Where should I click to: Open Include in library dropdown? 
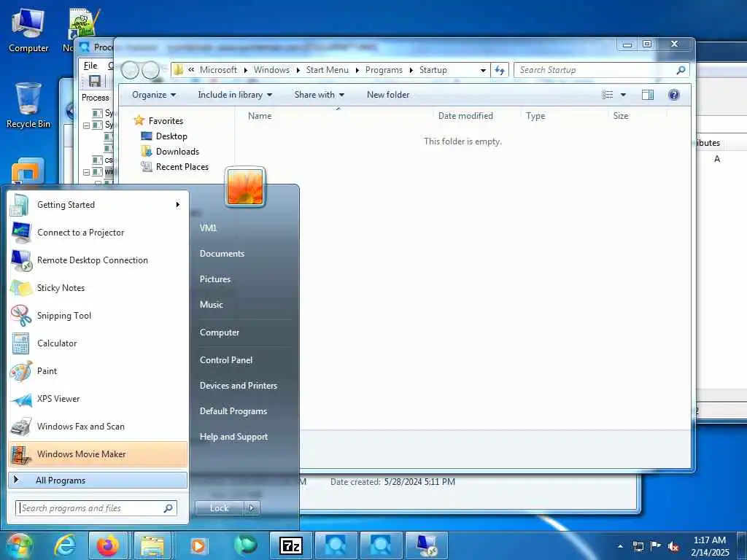point(235,95)
